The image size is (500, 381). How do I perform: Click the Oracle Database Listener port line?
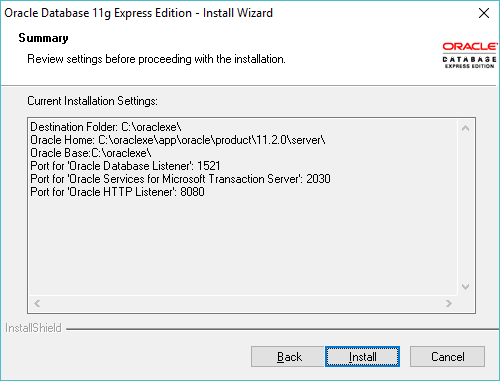click(x=125, y=166)
